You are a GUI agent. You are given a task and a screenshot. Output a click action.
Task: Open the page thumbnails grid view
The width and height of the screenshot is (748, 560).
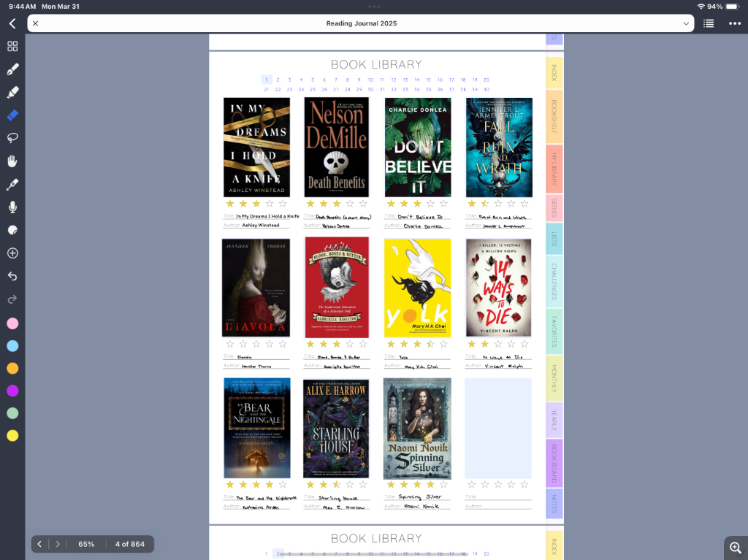[x=12, y=46]
